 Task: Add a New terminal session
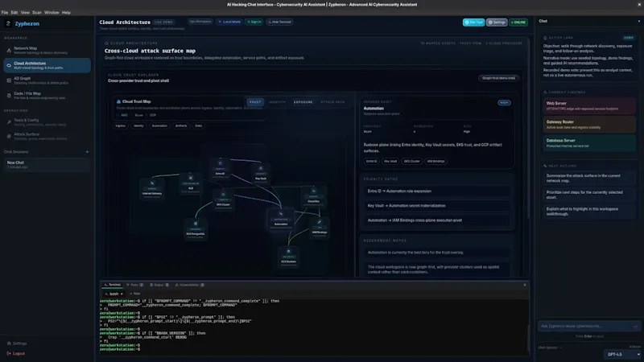pos(135,294)
